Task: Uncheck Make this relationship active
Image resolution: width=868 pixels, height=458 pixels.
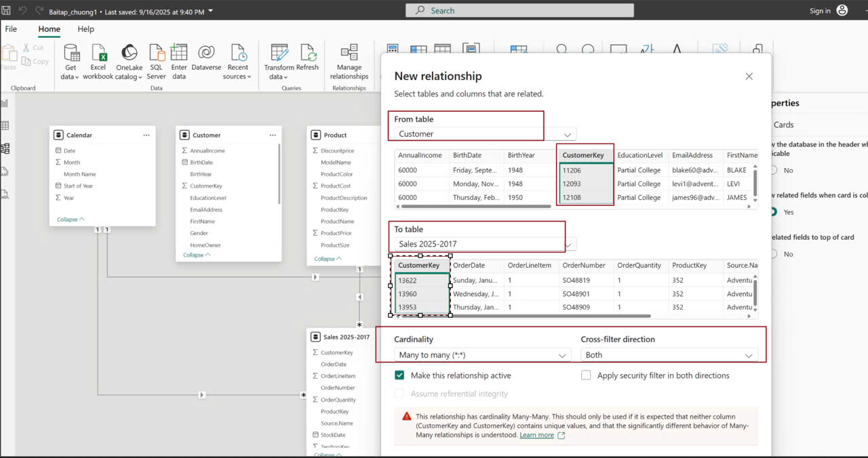Action: (400, 375)
